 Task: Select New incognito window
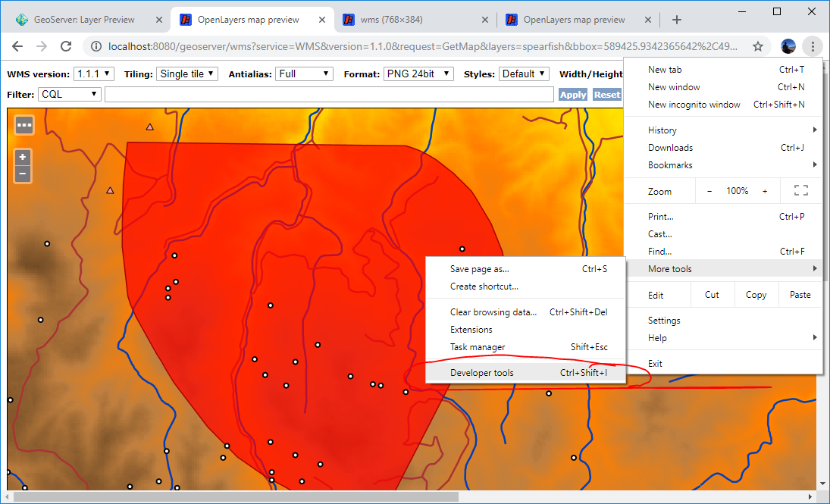[x=723, y=105]
